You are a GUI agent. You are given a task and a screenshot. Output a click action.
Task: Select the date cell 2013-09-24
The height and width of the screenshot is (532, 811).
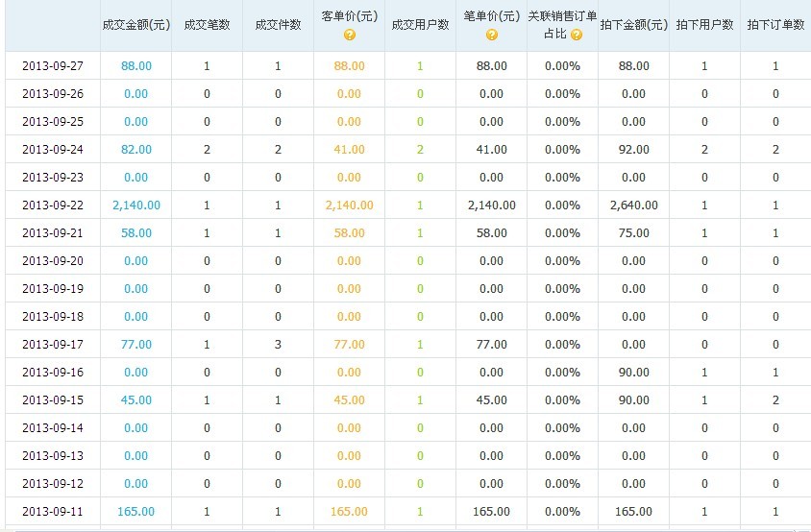click(53, 150)
